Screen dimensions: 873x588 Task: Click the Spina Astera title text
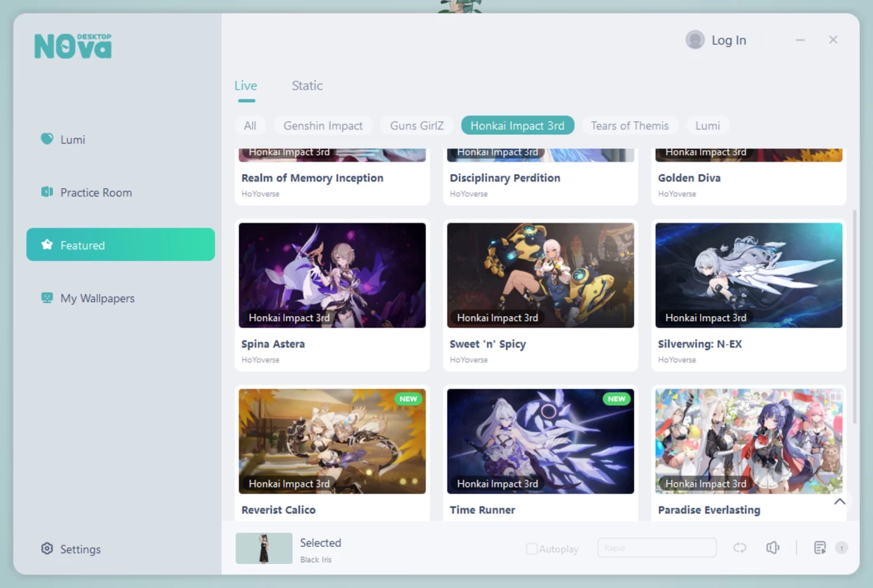pos(273,344)
